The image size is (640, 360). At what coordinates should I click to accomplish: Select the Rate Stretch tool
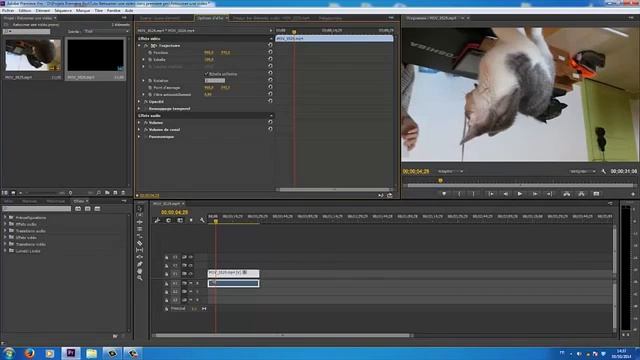pos(140,236)
